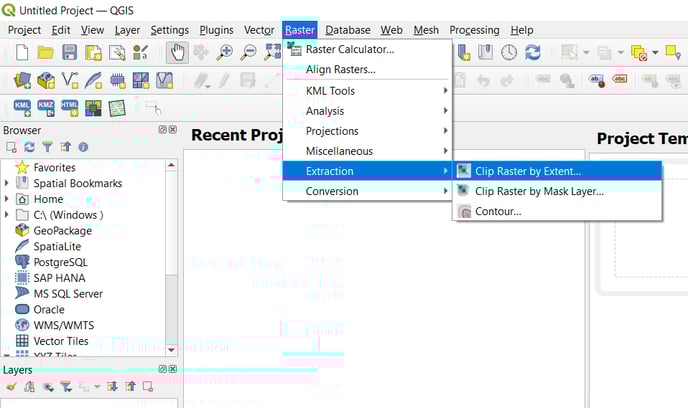
Task: Click the New Shapefile Layer icon
Action: tap(69, 81)
